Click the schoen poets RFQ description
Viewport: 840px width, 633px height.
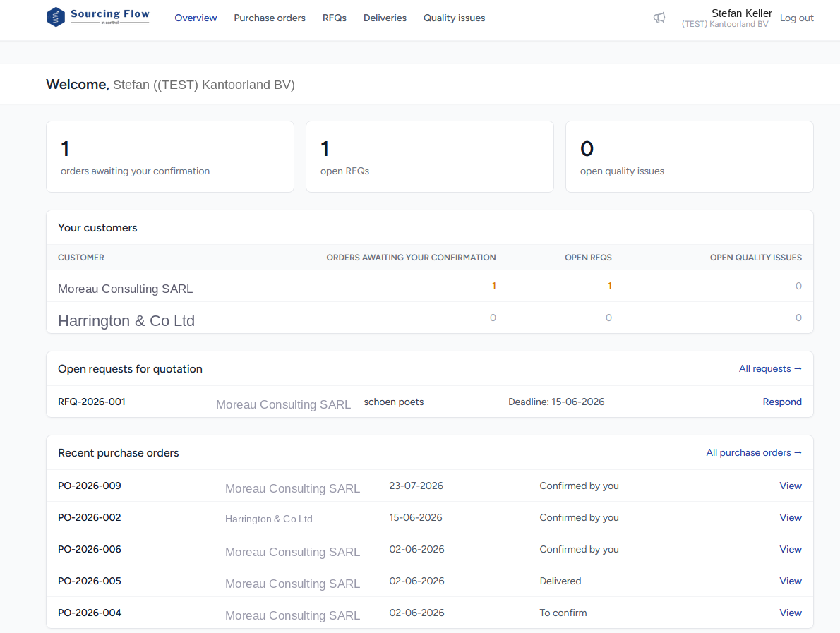coord(394,402)
